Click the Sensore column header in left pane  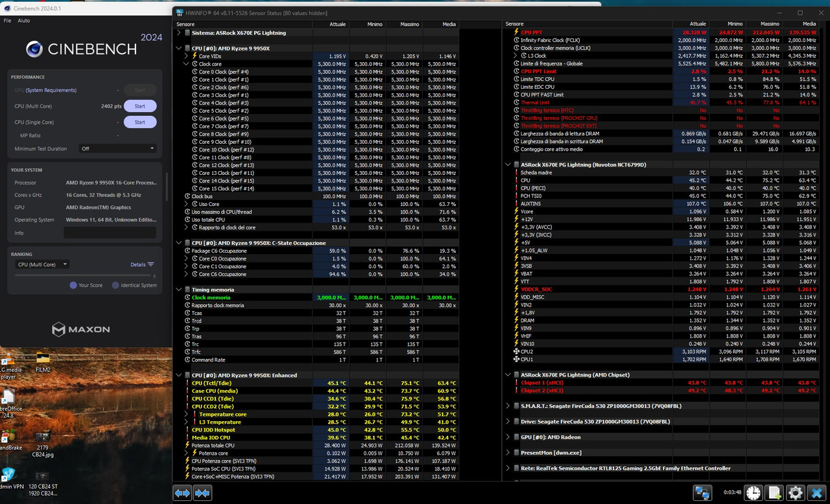pos(243,25)
